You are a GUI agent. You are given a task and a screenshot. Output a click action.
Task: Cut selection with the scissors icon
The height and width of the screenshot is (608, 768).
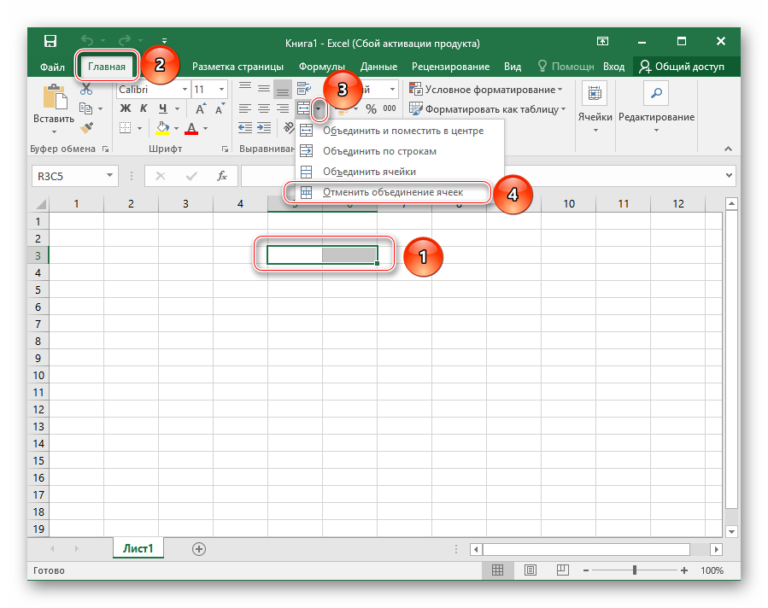(x=86, y=89)
